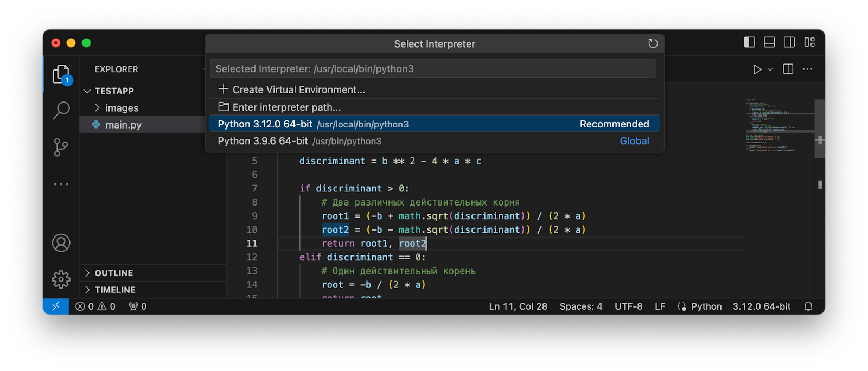Choose Create Virtual Environment option
Screen dimensions: 868x371
[435, 89]
